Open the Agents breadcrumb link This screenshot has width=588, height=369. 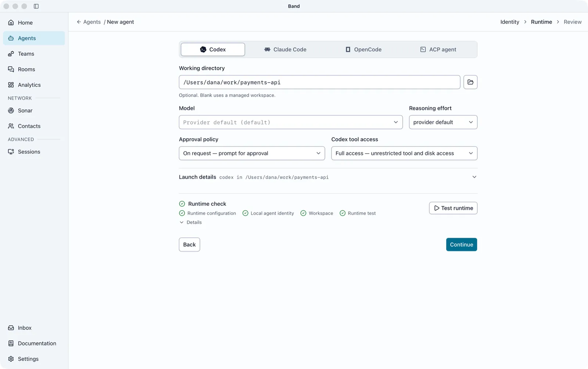[x=92, y=22]
